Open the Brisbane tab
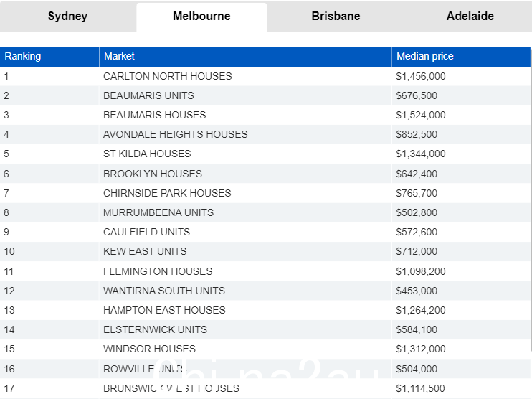Viewport: 532px width, 399px height. pyautogui.click(x=336, y=17)
